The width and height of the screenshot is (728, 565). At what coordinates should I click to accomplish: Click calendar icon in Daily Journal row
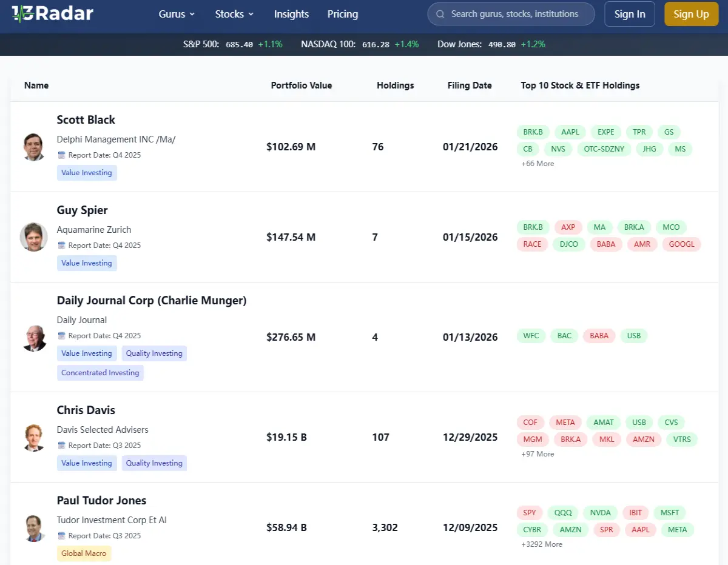pos(61,336)
